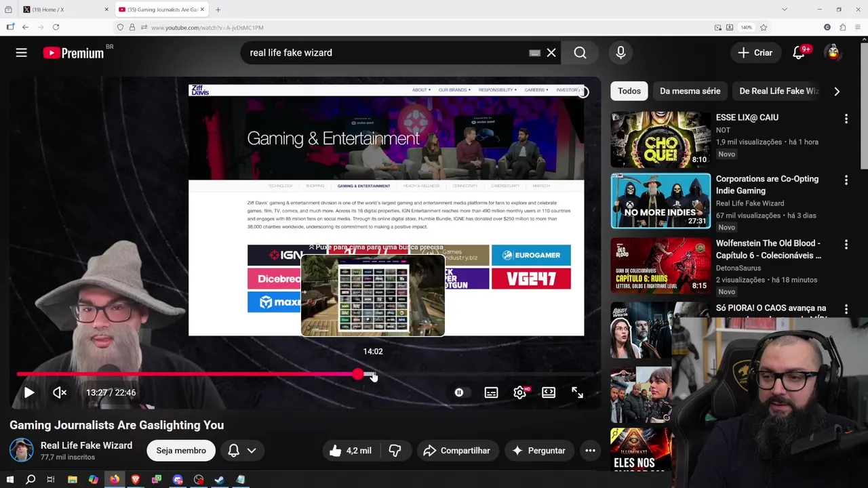Screen dimensions: 868x488
Task: Open the extensions puzzle icon
Action: pyautogui.click(x=842, y=27)
